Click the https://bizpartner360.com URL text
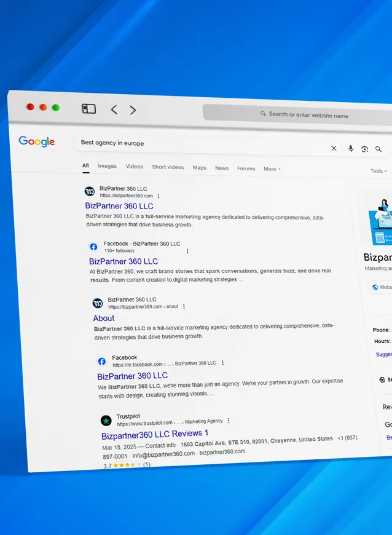The image size is (392, 535). [126, 196]
